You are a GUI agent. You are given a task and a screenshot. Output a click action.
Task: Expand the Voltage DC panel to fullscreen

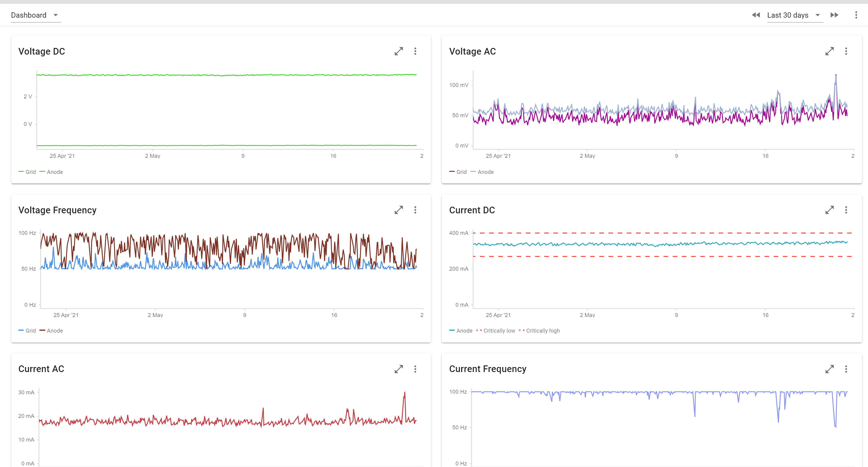pos(399,51)
